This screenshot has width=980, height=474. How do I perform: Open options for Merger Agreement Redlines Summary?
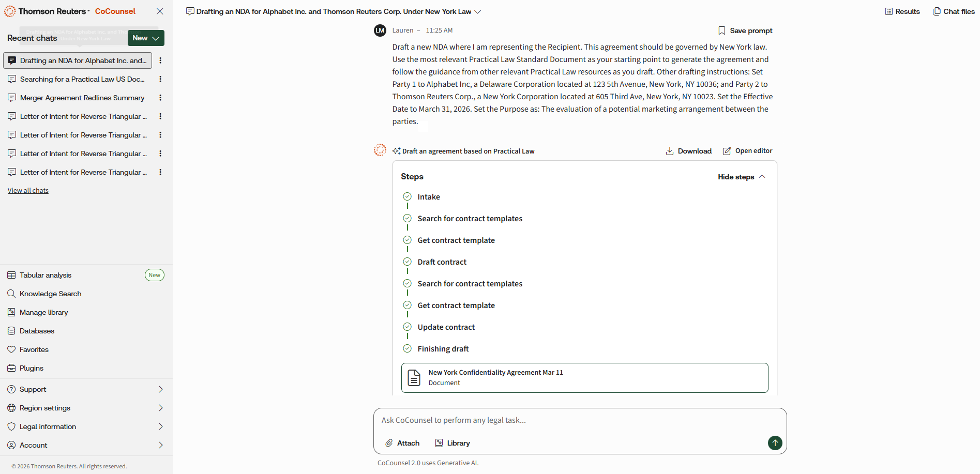point(160,98)
